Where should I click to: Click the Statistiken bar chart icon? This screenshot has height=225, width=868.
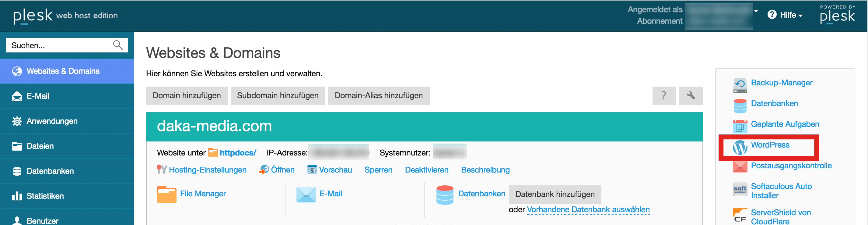(x=17, y=196)
